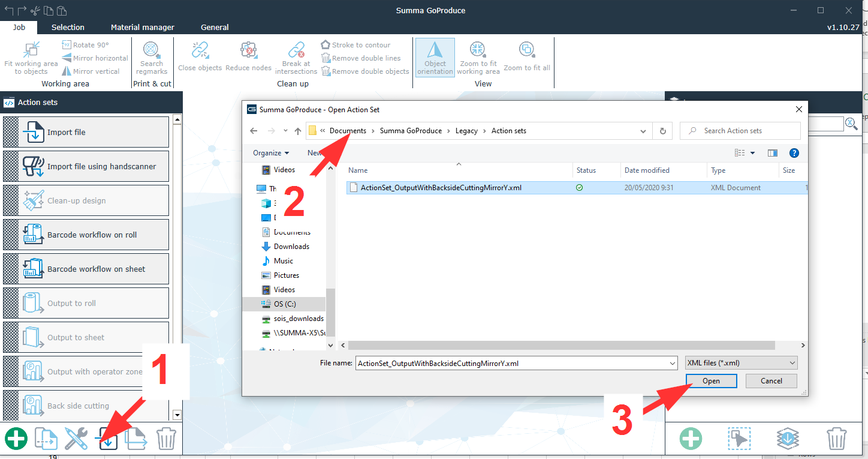The image size is (868, 459).
Task: Run the Output to roll action
Action: (86, 303)
